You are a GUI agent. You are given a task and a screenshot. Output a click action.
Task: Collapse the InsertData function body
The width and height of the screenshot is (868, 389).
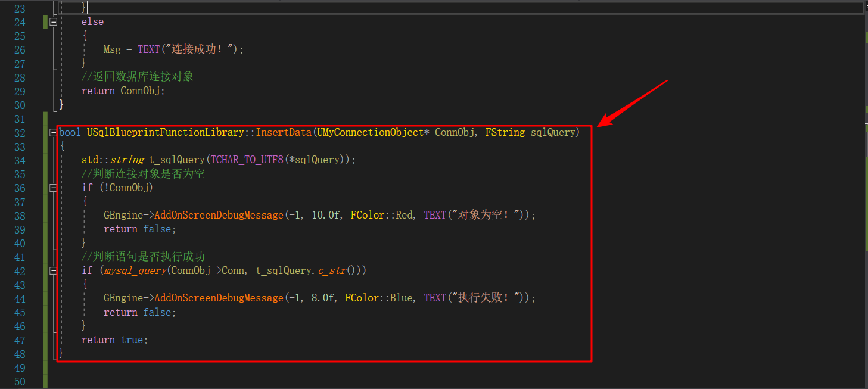tap(53, 132)
